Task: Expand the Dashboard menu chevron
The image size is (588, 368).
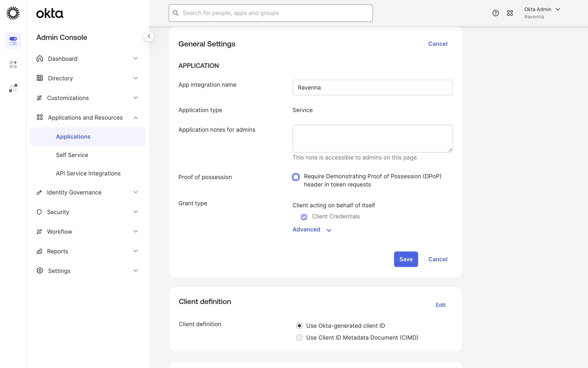Action: [x=136, y=58]
